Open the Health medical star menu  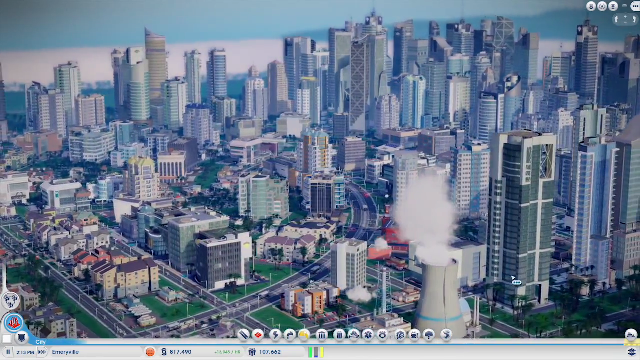pos(368,335)
